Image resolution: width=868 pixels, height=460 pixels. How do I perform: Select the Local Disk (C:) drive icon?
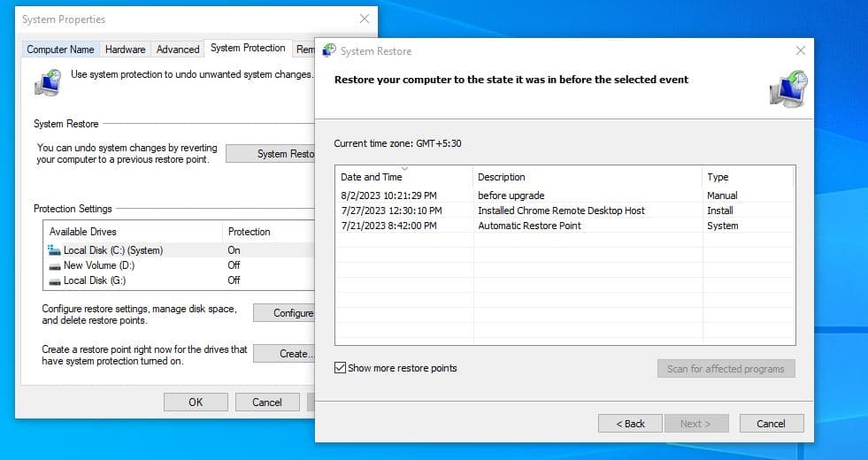54,250
